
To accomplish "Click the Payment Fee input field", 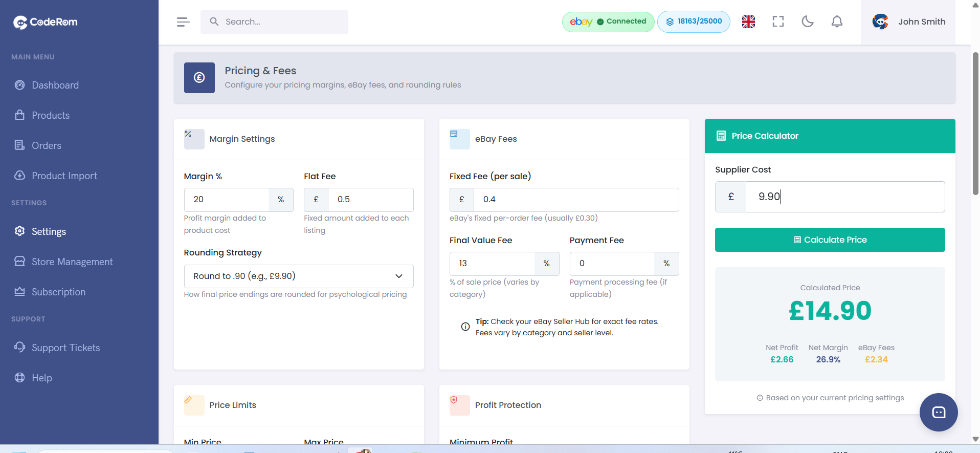I will pyautogui.click(x=612, y=264).
